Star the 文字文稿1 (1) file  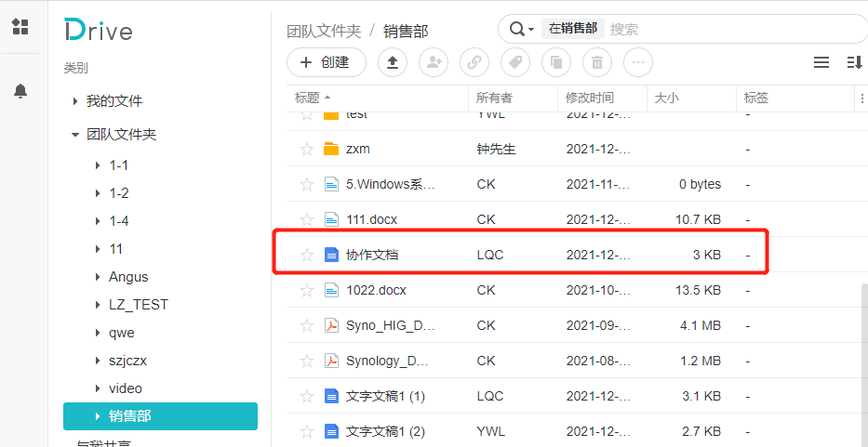(x=307, y=396)
